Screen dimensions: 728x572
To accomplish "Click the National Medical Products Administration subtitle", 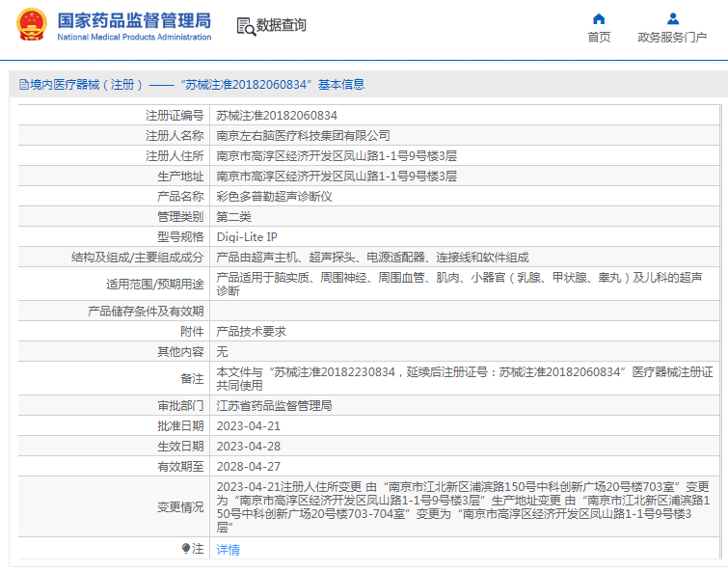I will click(134, 38).
